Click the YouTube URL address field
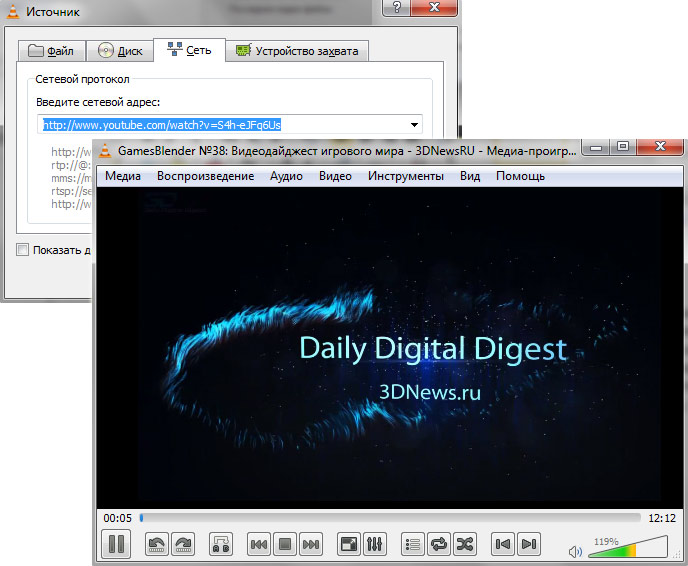Screen dimensions: 688x566 point(220,125)
